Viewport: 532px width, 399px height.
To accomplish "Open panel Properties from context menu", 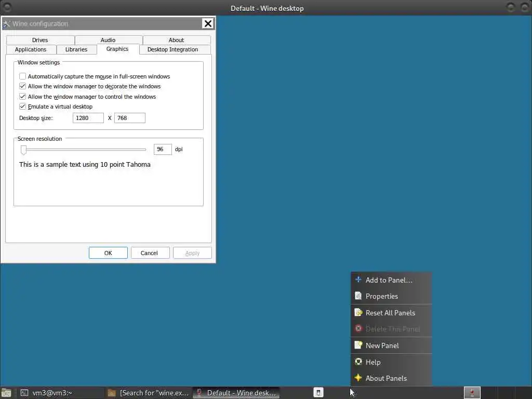I will [391, 296].
